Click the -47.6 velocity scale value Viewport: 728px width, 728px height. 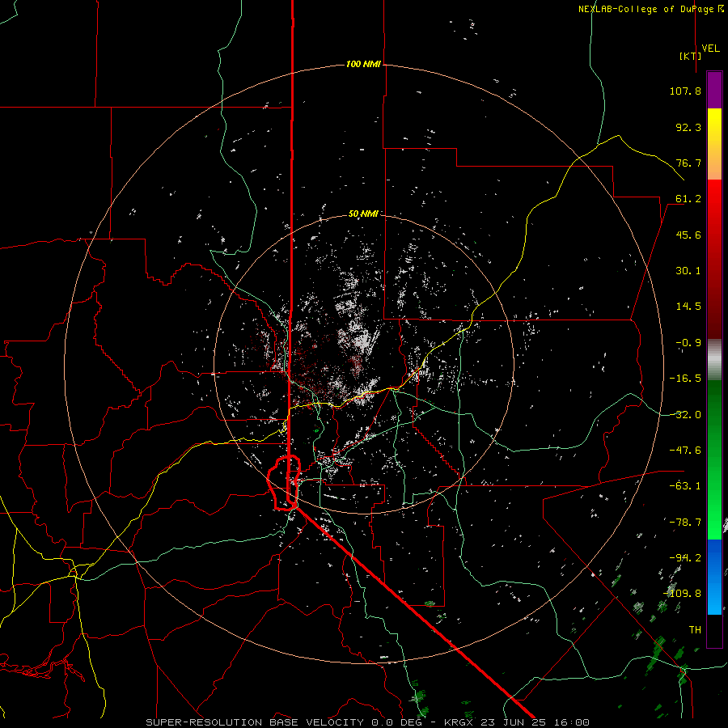pyautogui.click(x=685, y=451)
